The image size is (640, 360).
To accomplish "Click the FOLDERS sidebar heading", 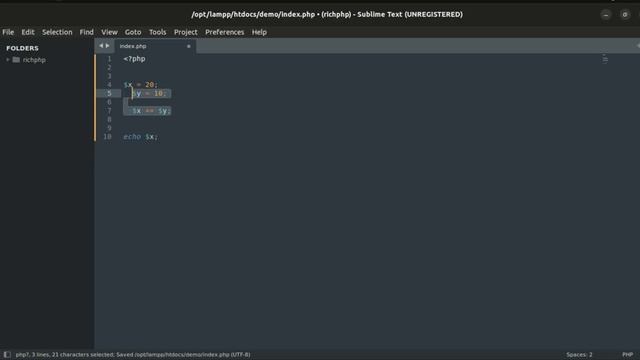I will coord(22,48).
